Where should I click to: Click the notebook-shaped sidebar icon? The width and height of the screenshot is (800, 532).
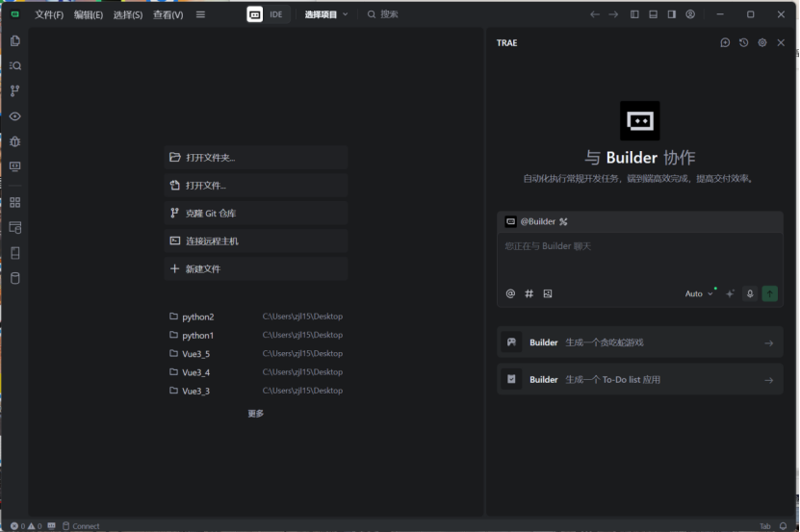click(15, 253)
